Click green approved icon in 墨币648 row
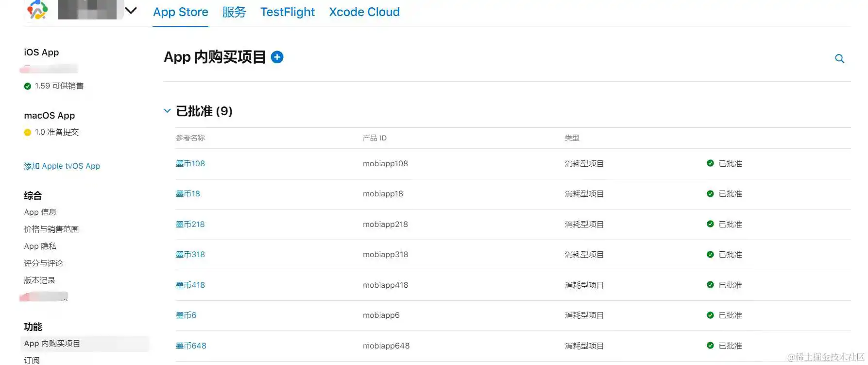 710,346
